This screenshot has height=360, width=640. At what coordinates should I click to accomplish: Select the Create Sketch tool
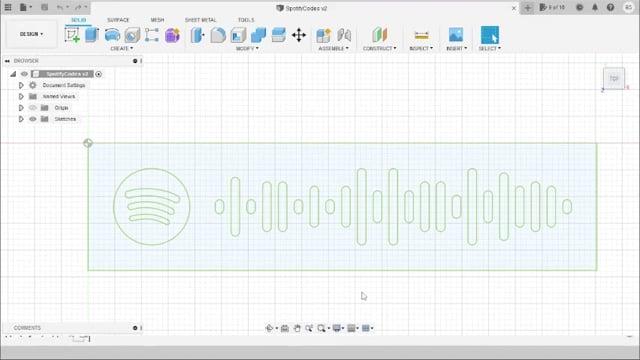click(x=72, y=35)
